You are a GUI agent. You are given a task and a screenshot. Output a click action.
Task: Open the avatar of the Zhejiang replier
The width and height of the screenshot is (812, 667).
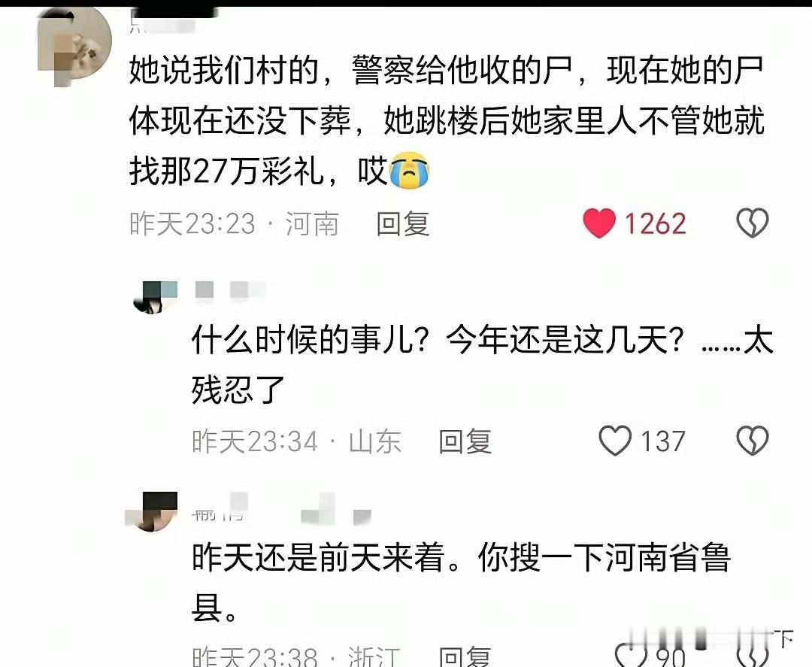tap(151, 511)
